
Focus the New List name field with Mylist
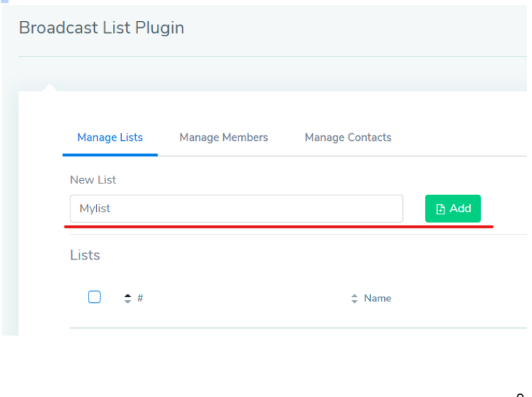click(236, 209)
